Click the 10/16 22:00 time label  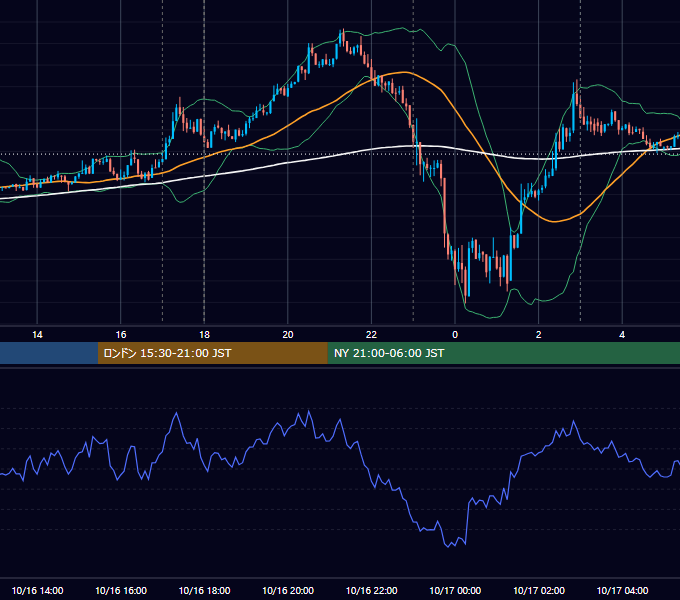(371, 590)
